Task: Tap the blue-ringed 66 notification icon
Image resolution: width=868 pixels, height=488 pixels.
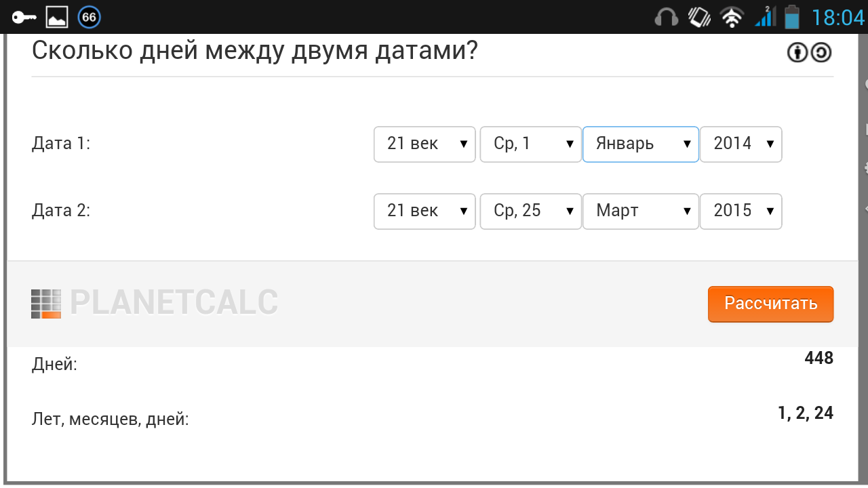Action: [90, 17]
